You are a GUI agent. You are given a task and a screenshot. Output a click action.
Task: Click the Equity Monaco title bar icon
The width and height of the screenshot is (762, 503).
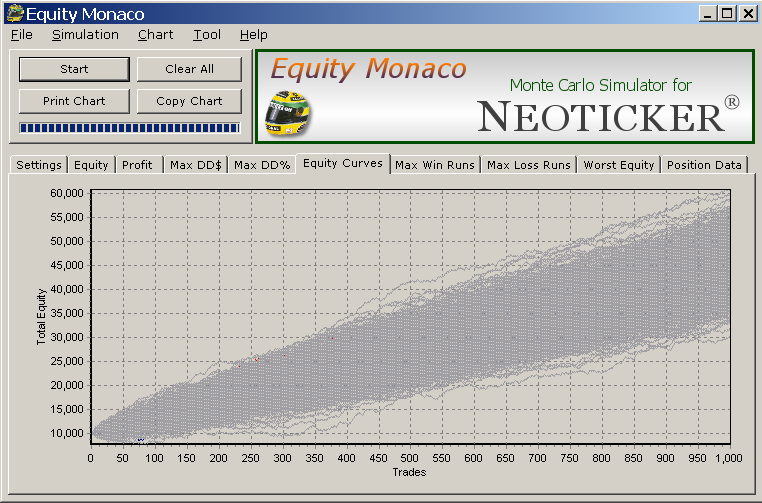(x=15, y=14)
